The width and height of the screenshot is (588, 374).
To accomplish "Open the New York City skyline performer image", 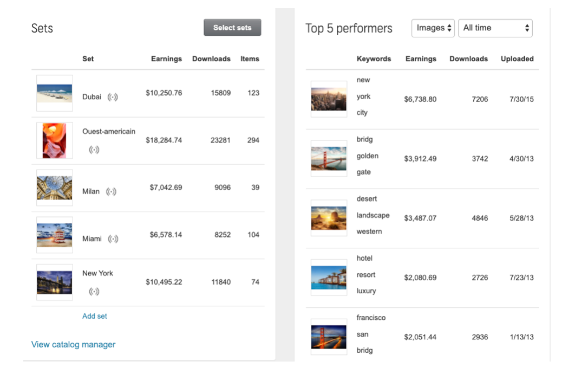I will (x=329, y=99).
